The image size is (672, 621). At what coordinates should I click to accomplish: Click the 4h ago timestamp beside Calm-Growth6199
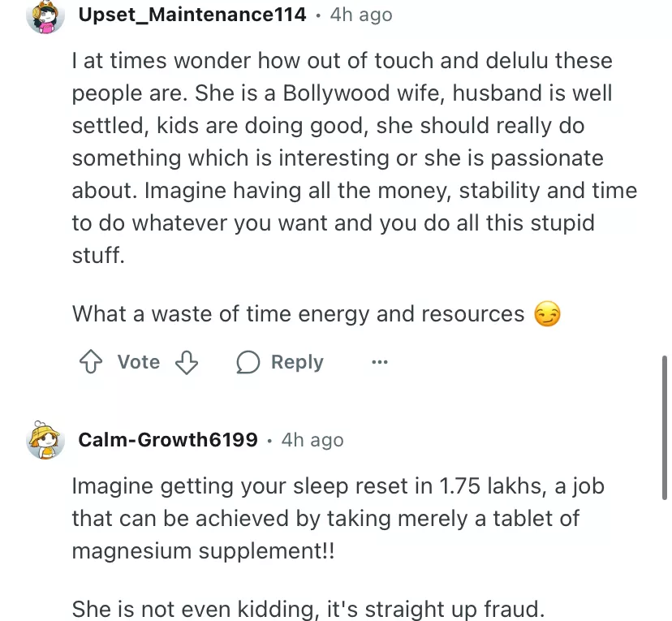pyautogui.click(x=312, y=440)
